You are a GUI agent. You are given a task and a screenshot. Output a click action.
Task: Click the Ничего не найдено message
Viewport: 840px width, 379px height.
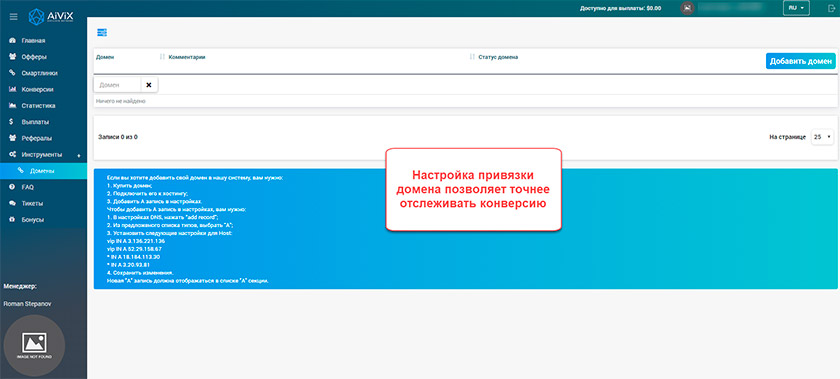(x=121, y=101)
